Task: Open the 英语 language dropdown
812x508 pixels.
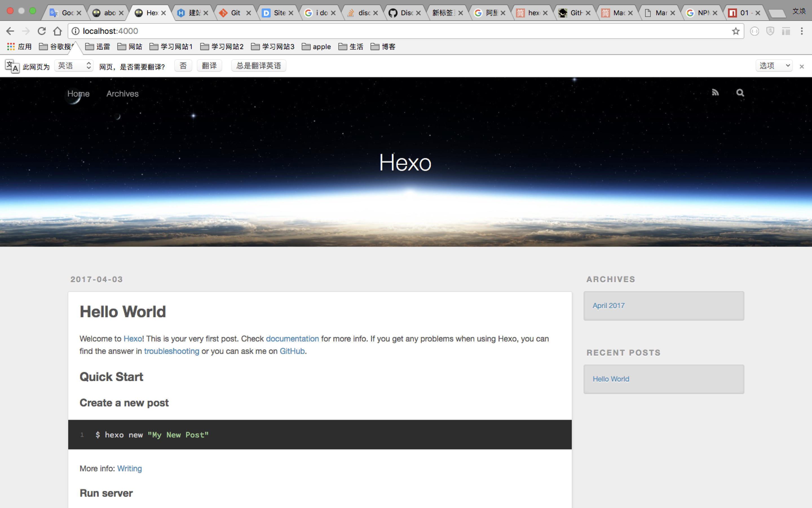Action: [x=74, y=65]
